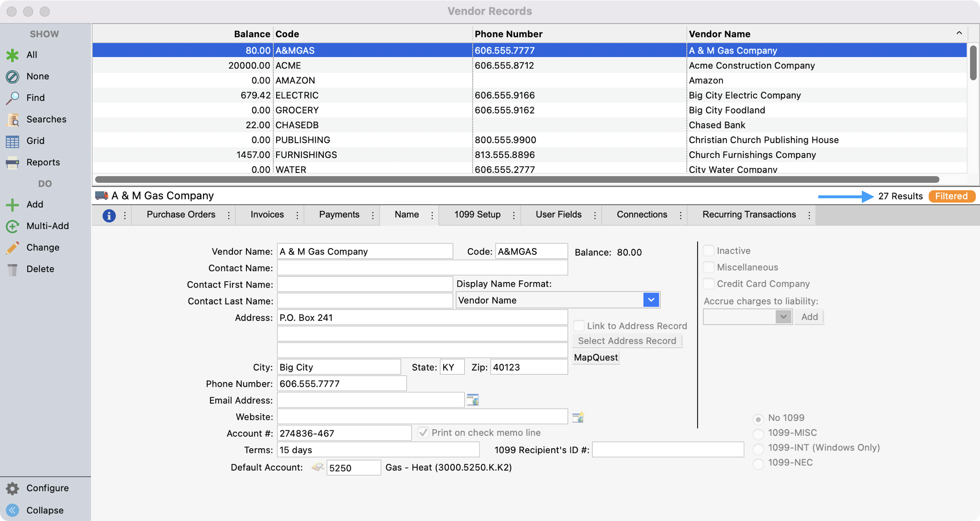Select the 1099-MISC radio button
Screen dimensions: 980x521
coord(758,434)
